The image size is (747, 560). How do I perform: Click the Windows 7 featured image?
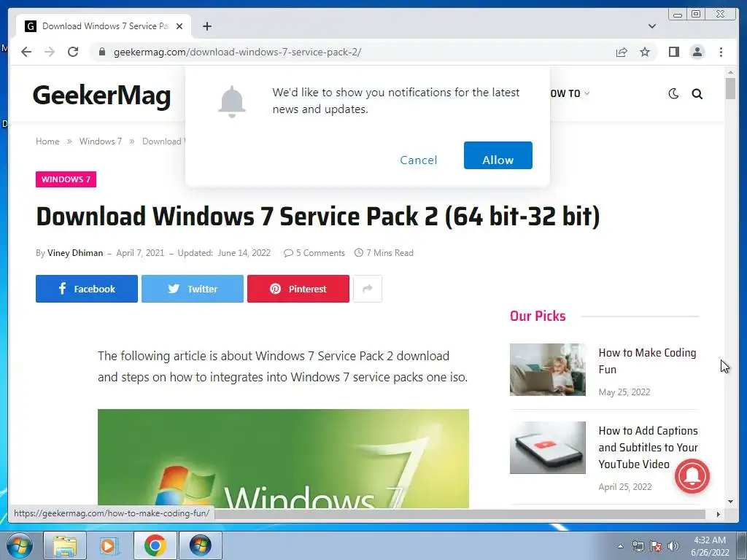tap(283, 459)
